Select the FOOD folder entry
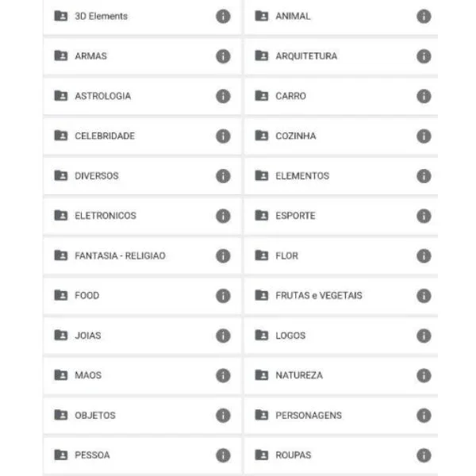Screen dimensions: 476x476 click(142, 296)
